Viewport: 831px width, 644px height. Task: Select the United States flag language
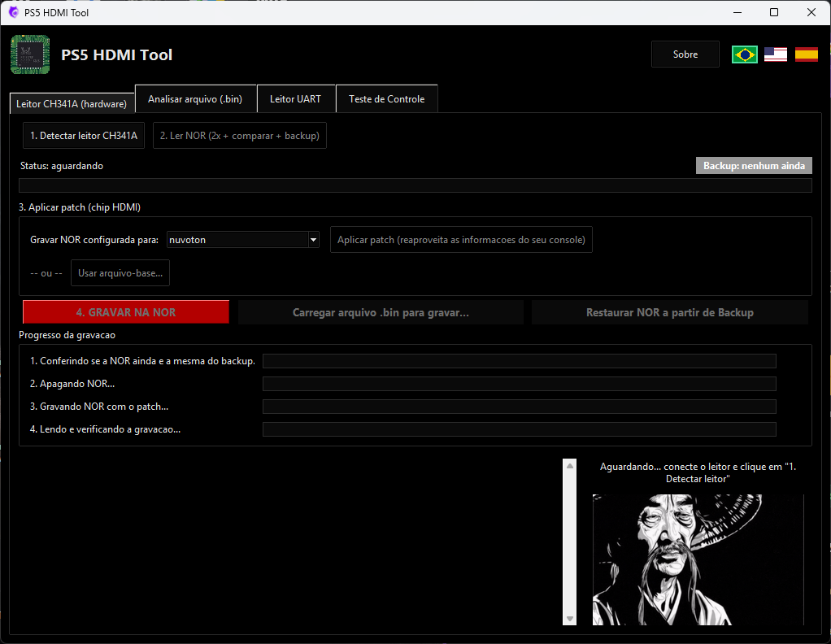coord(776,54)
